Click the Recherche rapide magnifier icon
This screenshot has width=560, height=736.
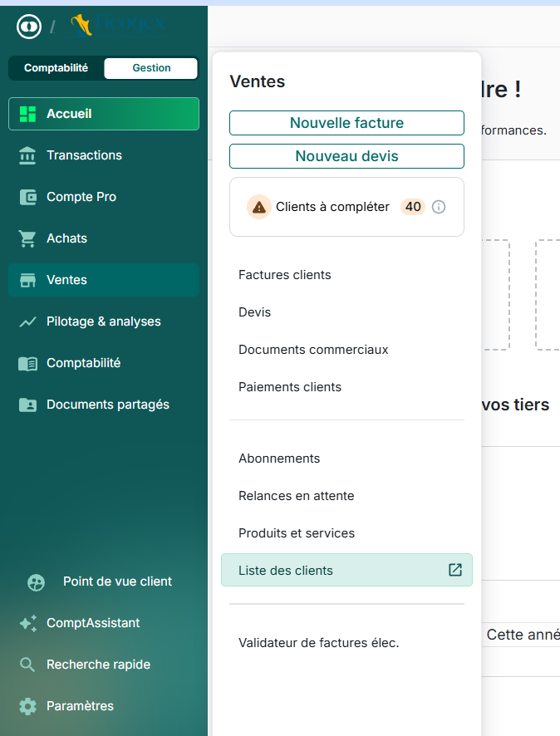27,665
